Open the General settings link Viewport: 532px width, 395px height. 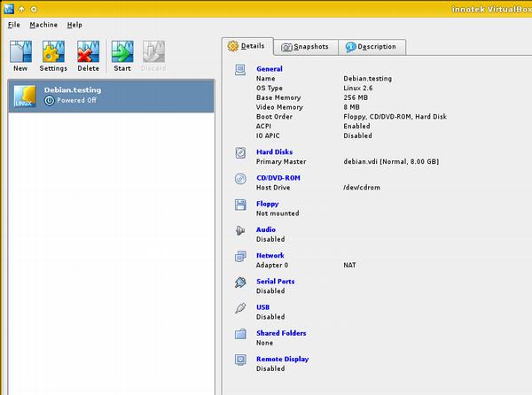pos(270,69)
